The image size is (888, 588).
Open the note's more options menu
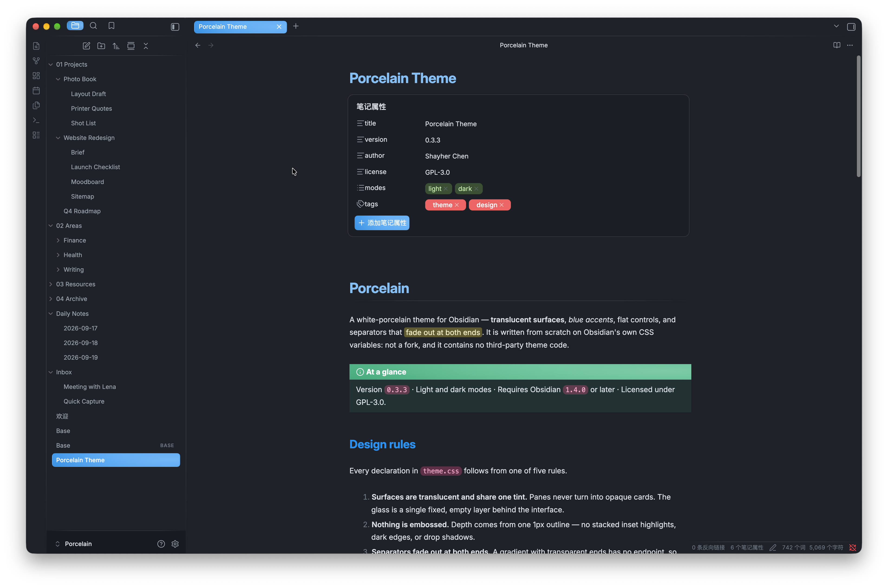850,45
